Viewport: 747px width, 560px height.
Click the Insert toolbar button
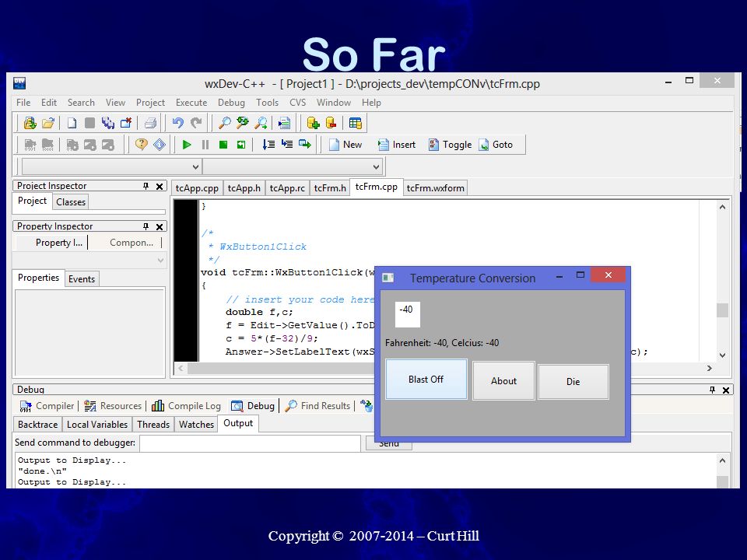point(397,145)
